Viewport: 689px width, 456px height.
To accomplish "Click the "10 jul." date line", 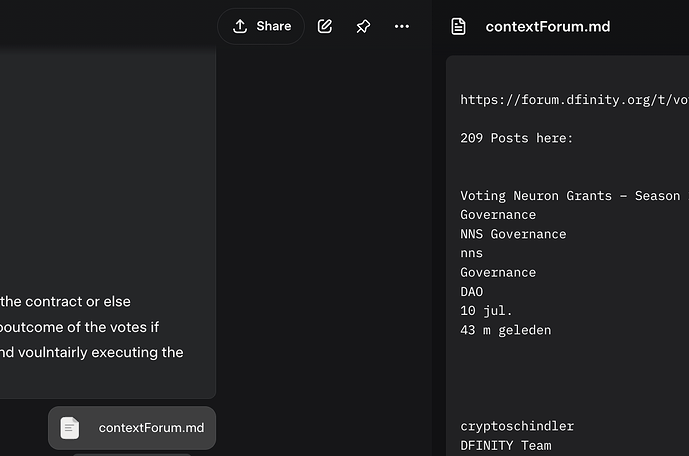I will point(487,310).
